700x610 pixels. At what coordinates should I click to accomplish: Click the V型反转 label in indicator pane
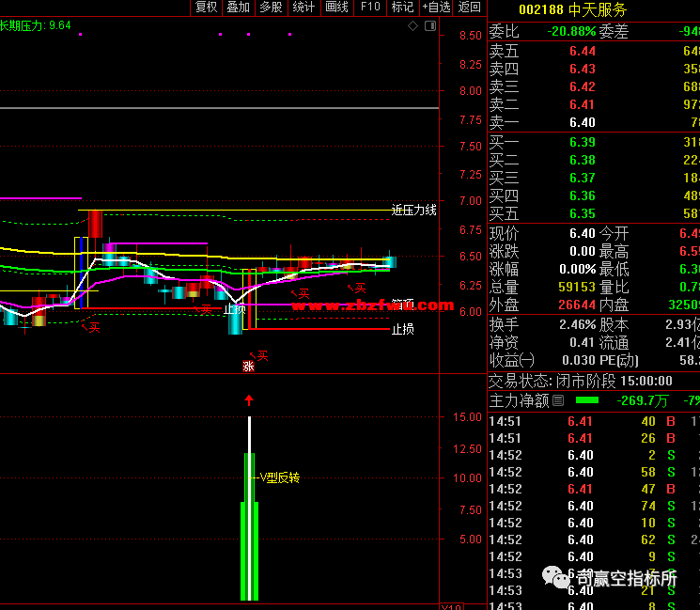(x=279, y=477)
